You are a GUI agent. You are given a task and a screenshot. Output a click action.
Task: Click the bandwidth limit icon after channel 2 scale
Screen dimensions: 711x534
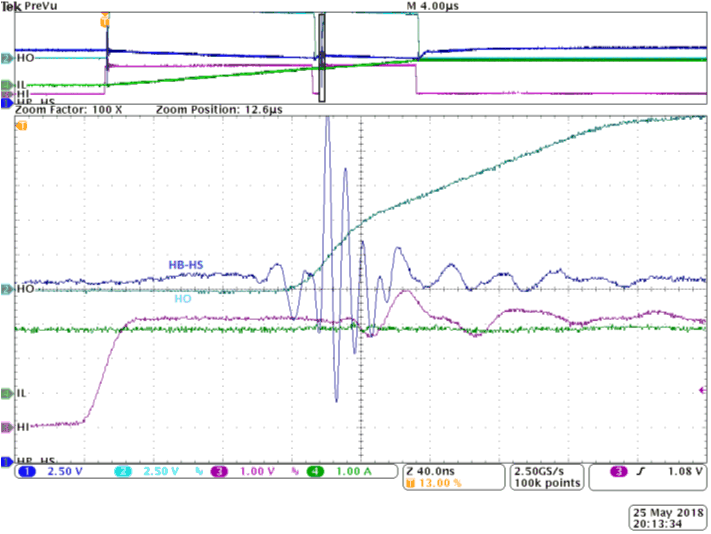pyautogui.click(x=199, y=471)
